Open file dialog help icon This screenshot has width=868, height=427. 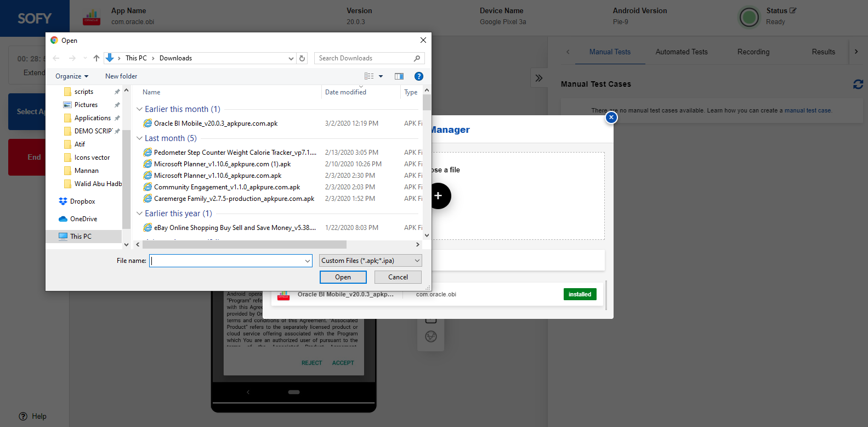[419, 76]
